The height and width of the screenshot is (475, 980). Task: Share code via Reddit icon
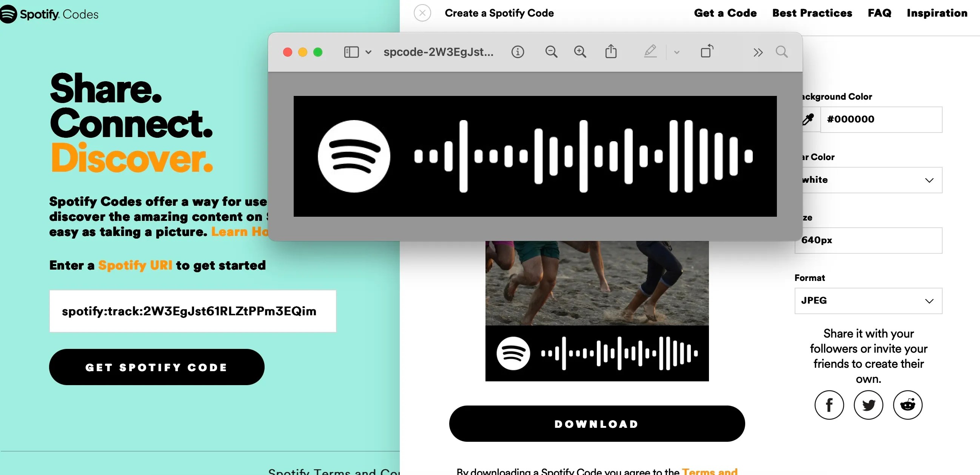tap(908, 405)
